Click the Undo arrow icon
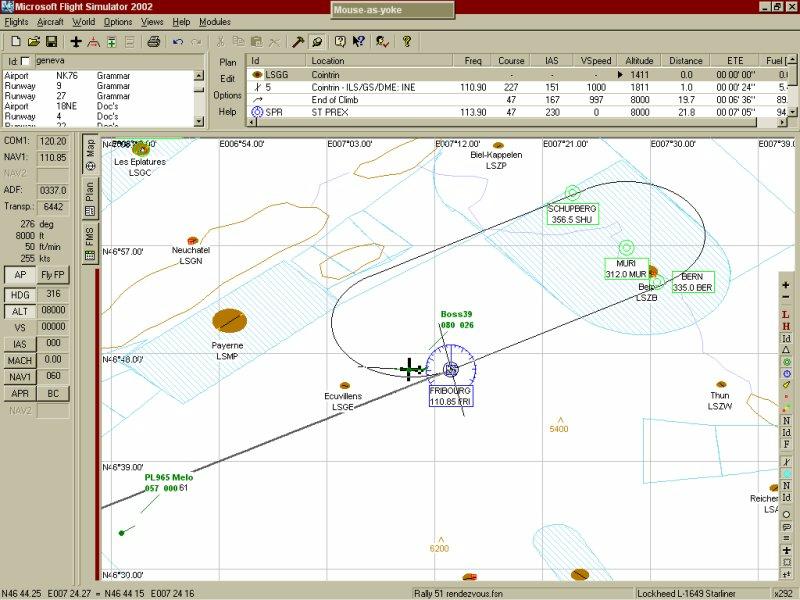800x600 pixels. 178,42
